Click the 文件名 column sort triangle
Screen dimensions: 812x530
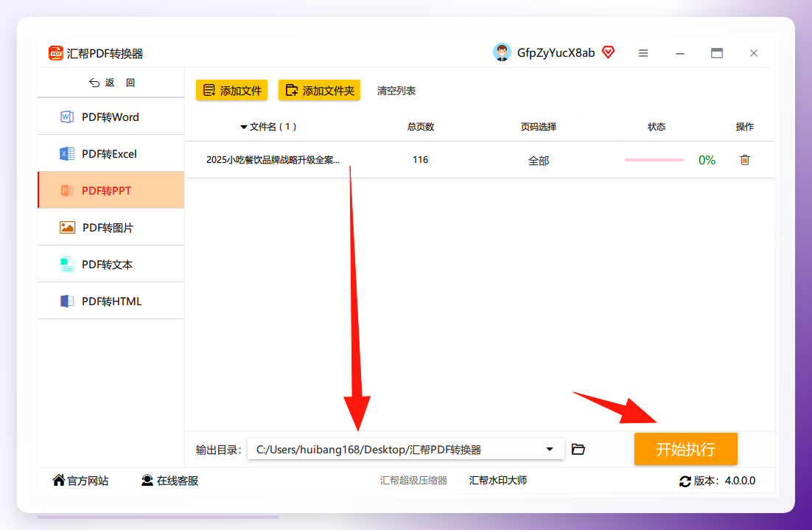pyautogui.click(x=243, y=127)
